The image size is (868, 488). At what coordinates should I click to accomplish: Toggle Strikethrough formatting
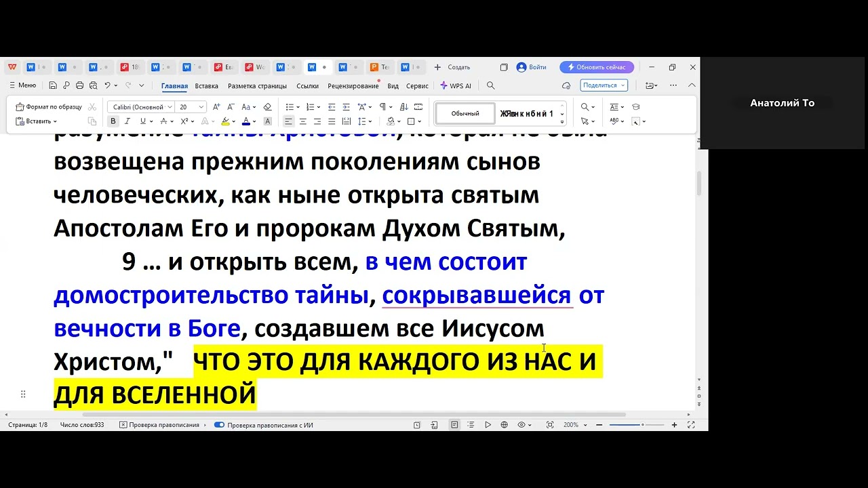tap(163, 121)
